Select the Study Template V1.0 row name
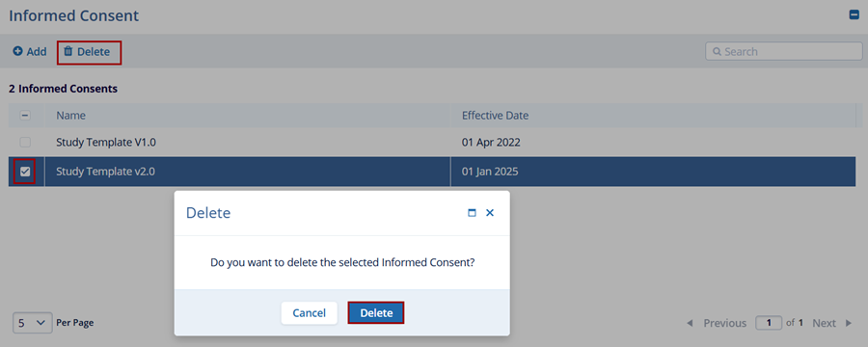The height and width of the screenshot is (347, 868). point(106,143)
